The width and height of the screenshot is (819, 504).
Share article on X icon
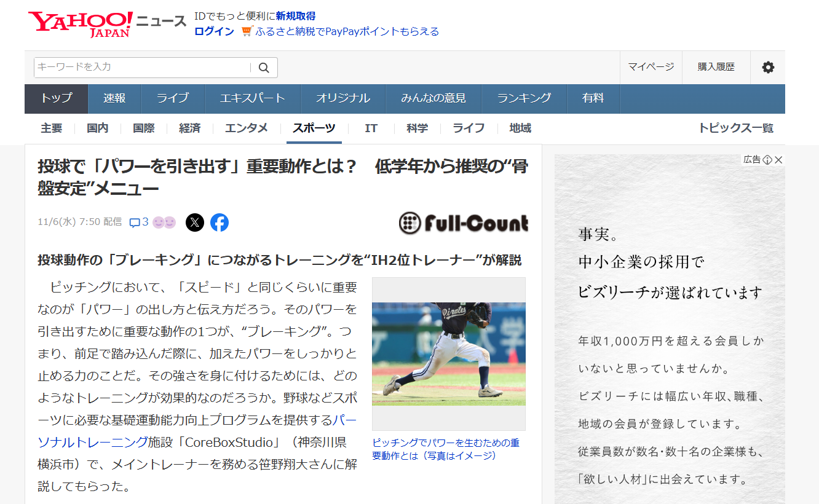[195, 222]
